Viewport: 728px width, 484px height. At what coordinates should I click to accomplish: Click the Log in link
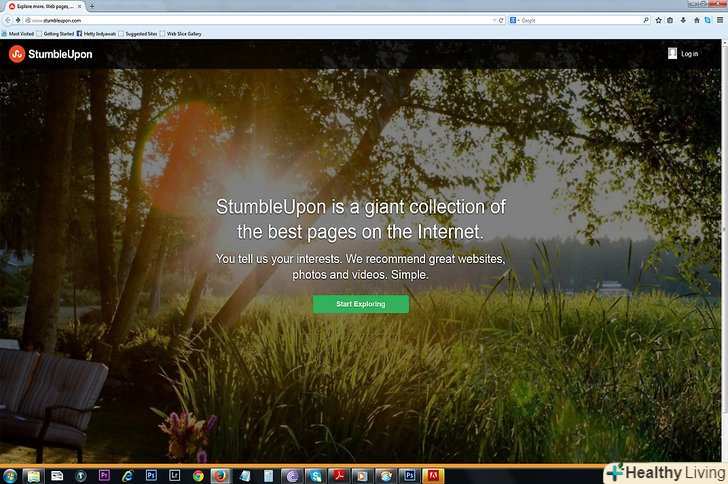689,54
